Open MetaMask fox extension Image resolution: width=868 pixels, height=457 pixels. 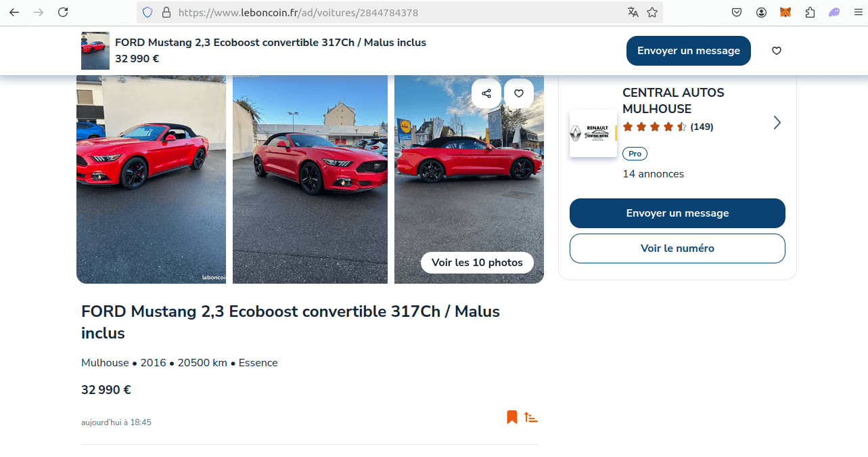click(785, 12)
